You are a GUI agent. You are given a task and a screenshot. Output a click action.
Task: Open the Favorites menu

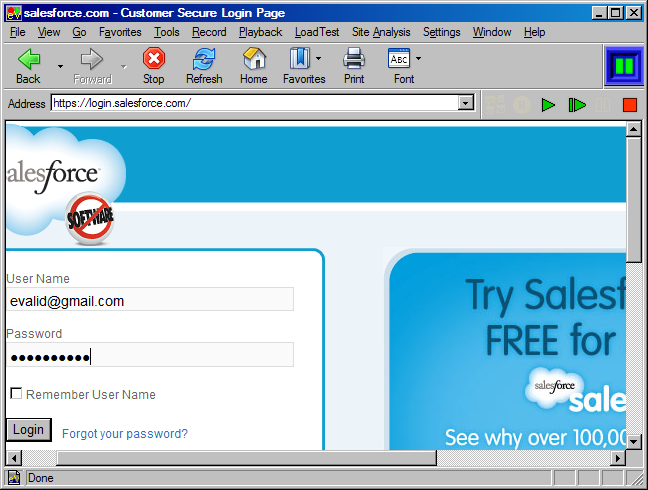point(120,32)
